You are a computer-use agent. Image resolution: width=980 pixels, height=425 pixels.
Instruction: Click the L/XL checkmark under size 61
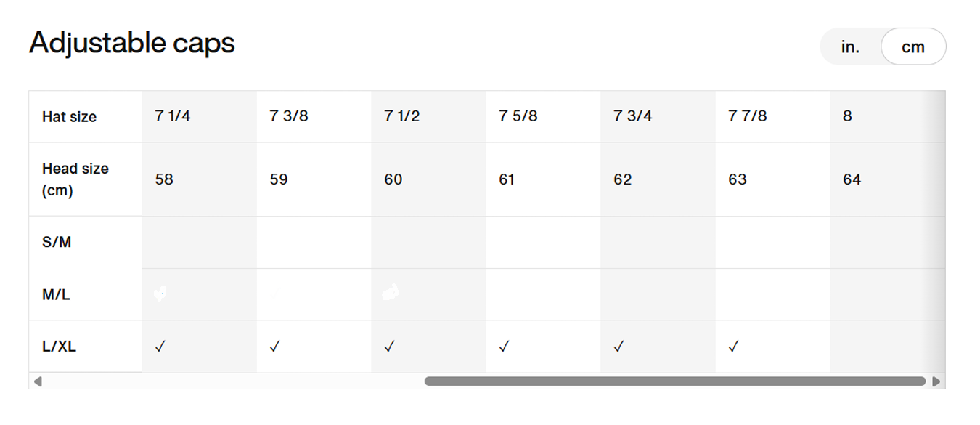point(504,347)
